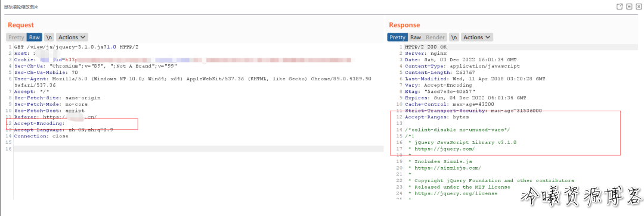Click the Date: Sat, 03 Dec 2022 line
644x216 pixels.
tap(461, 60)
